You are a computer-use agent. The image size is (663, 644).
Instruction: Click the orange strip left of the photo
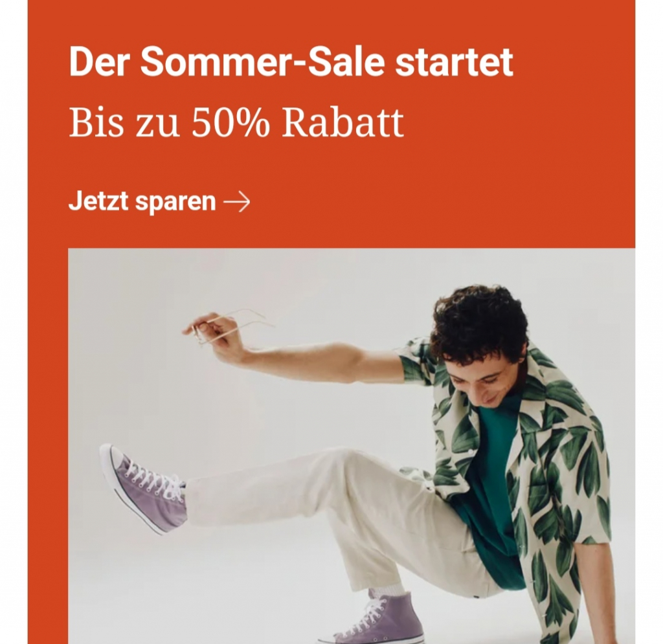coord(48,446)
